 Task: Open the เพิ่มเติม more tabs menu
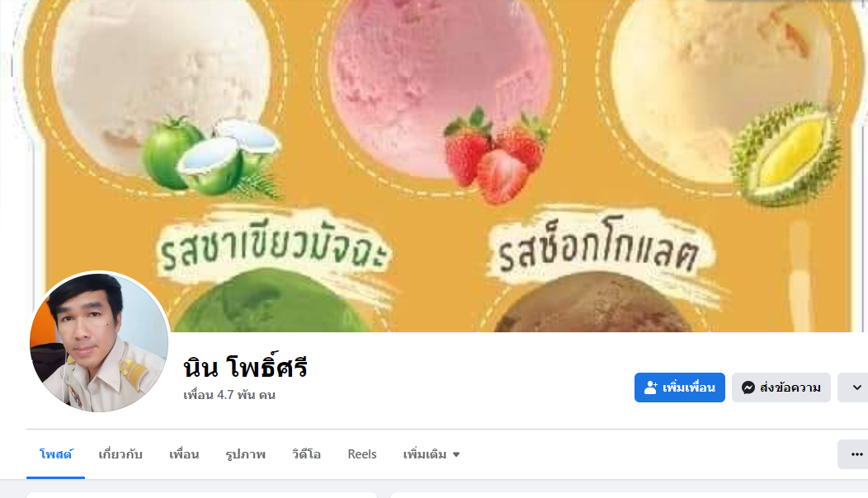tap(432, 454)
